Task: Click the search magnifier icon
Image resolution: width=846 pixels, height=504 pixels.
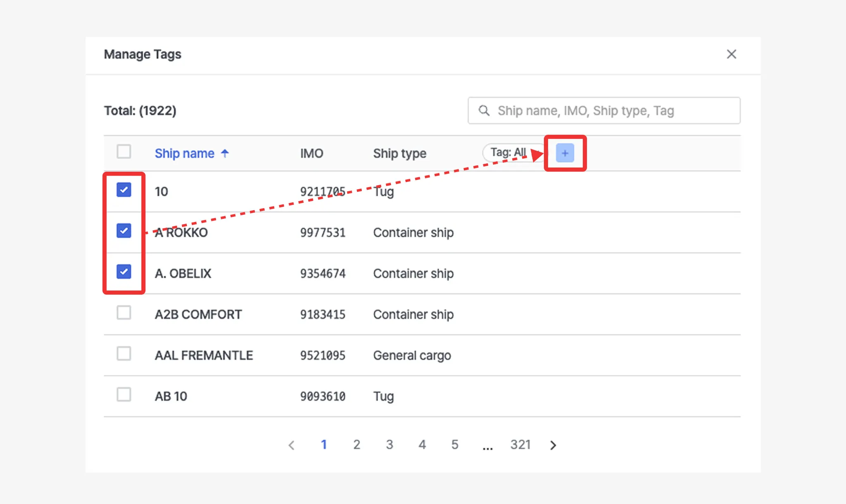Action: tap(484, 111)
